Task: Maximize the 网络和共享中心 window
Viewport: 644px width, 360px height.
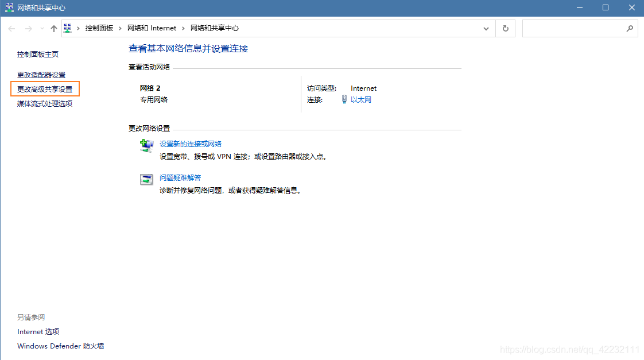Action: coord(606,8)
